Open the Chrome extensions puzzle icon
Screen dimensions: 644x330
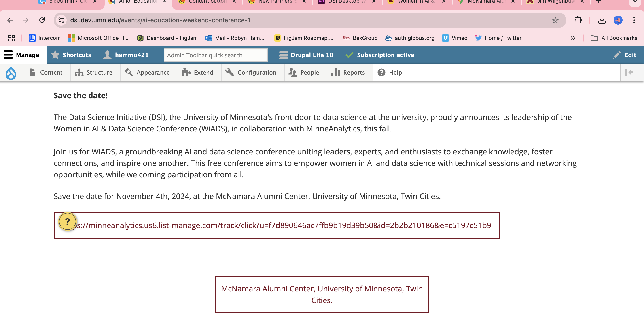coord(578,20)
